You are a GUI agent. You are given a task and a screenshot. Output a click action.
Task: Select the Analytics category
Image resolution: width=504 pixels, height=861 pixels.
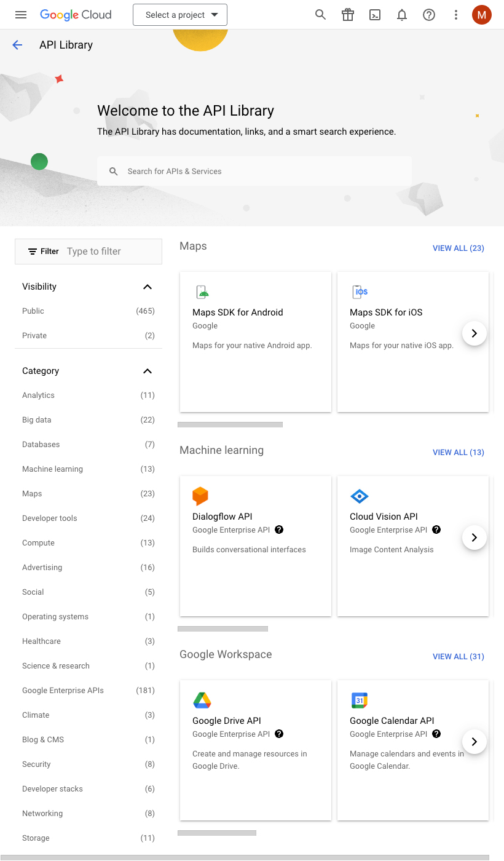89,395
